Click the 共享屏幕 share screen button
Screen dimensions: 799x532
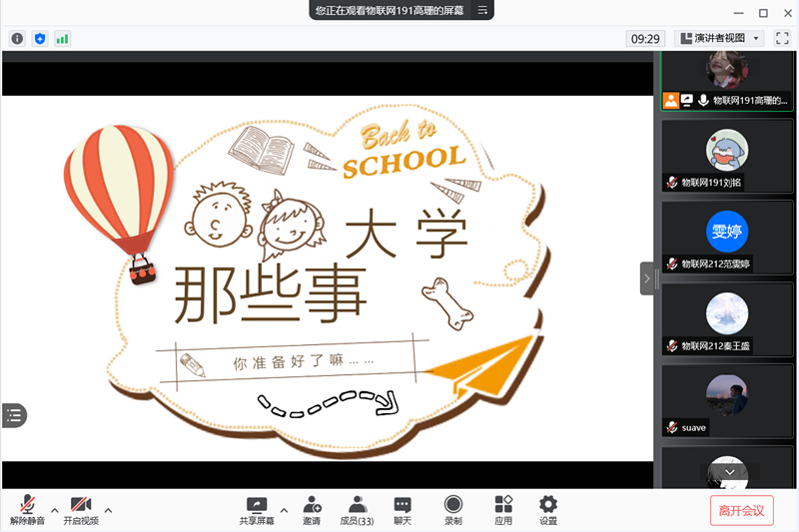[x=257, y=510]
